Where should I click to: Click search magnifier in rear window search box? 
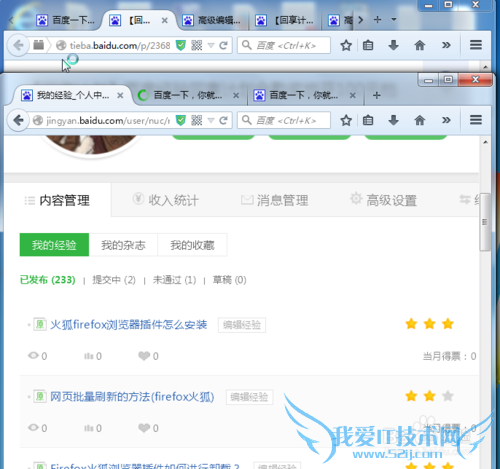pyautogui.click(x=247, y=45)
